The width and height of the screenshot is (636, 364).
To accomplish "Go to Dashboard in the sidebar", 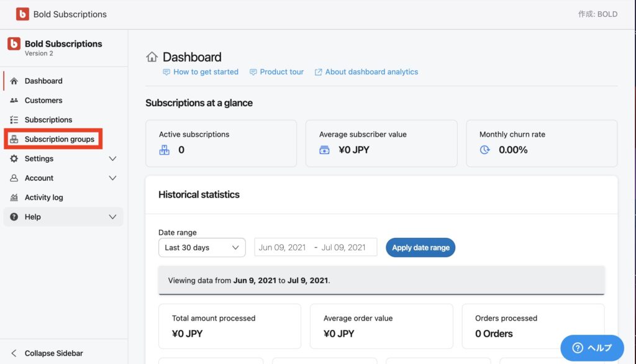I will click(x=43, y=81).
